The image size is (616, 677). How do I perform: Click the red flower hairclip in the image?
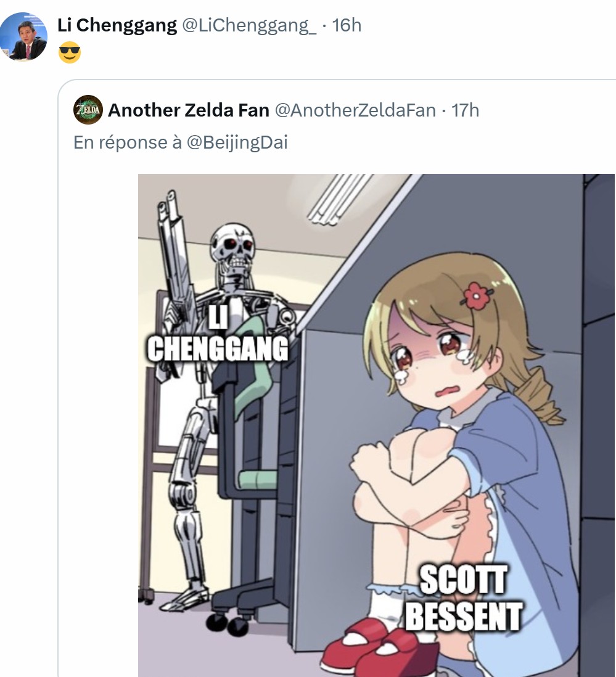pyautogui.click(x=476, y=295)
